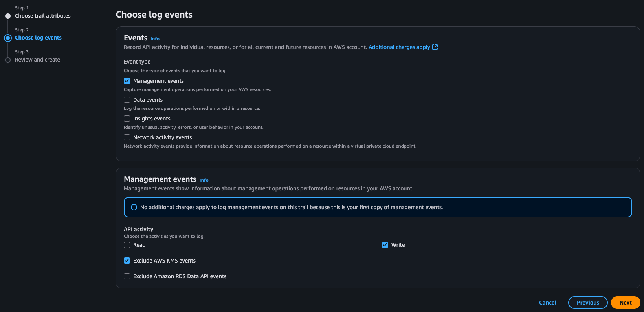Enable Read API activity logging
Screen dimensions: 644x312
coord(127,245)
